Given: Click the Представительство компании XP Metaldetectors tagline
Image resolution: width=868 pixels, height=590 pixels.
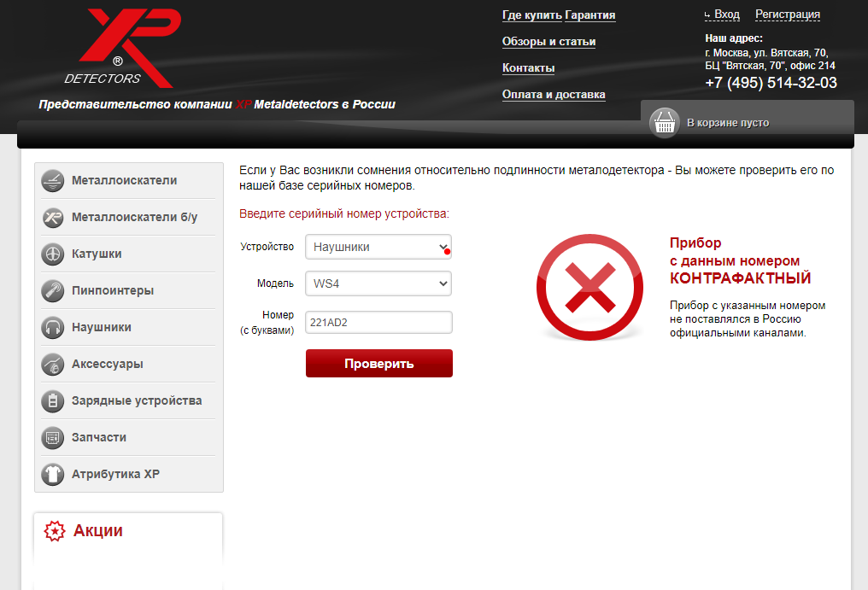Looking at the screenshot, I should click(217, 104).
